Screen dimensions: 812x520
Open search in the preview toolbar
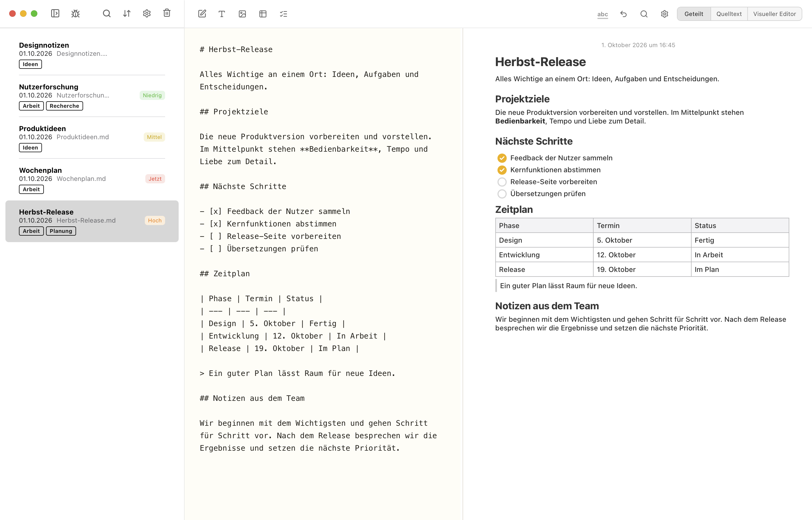(644, 14)
